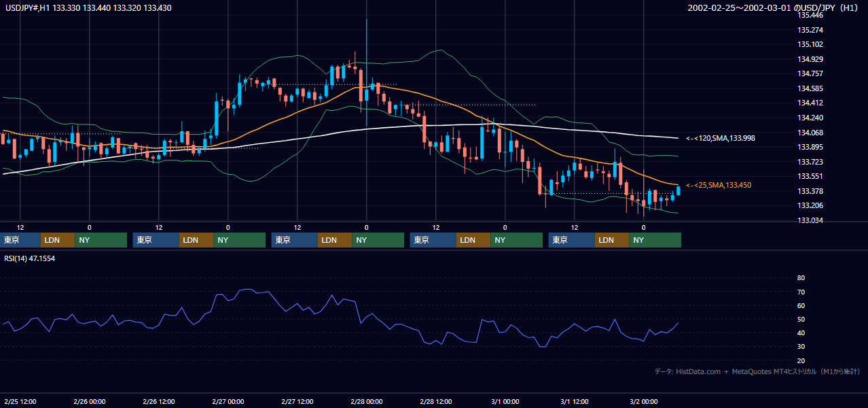Click price level 133.206 on the axis

810,205
